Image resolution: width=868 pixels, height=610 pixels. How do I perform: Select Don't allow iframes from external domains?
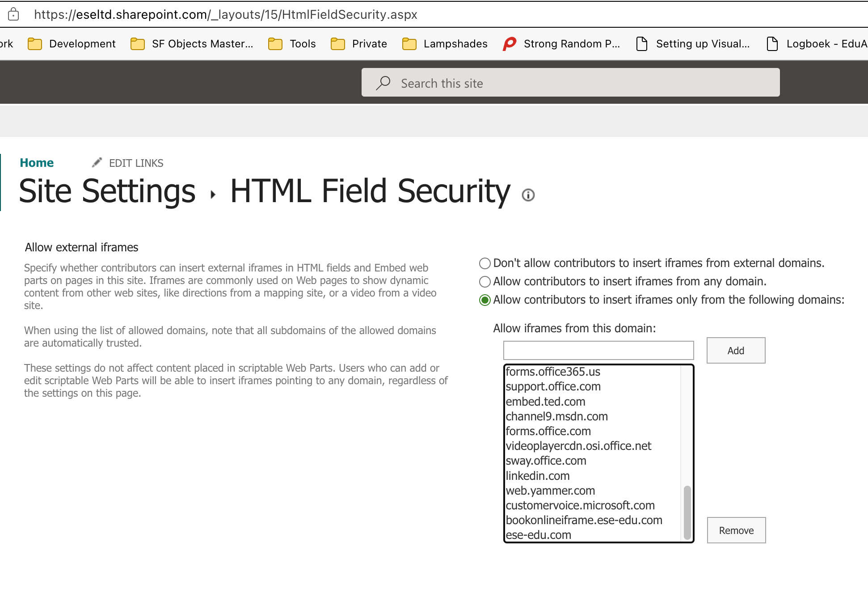coord(485,263)
